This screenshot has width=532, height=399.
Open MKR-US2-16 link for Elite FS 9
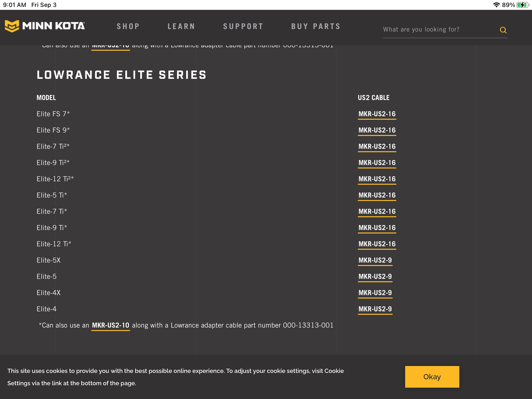[x=377, y=130]
